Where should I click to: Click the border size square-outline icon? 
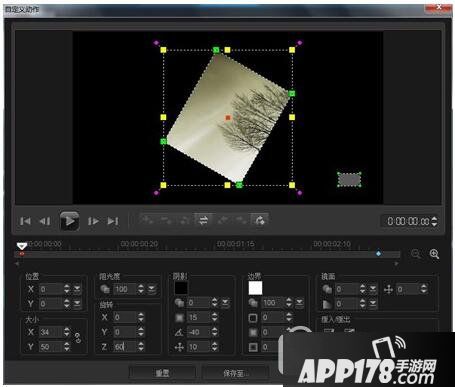click(253, 318)
